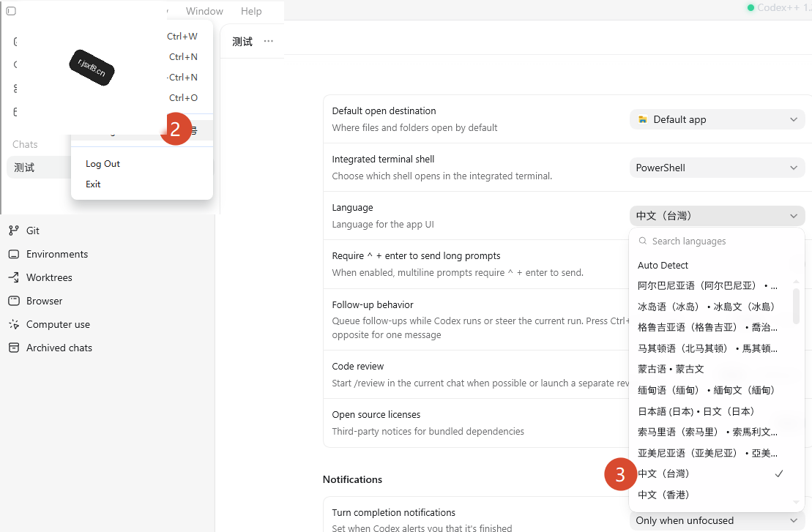Click the Code review setting label
Viewport: 812px width, 532px height.
[x=358, y=367]
